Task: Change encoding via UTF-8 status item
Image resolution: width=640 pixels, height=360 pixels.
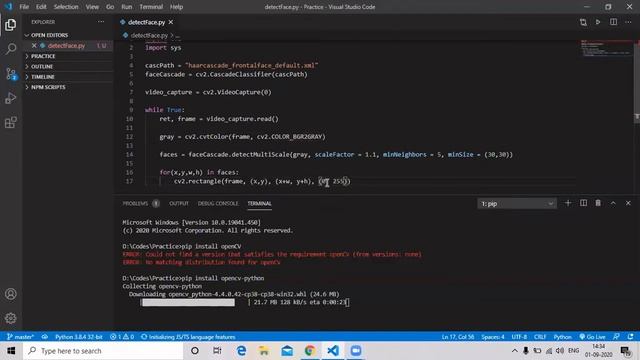Action: click(519, 337)
